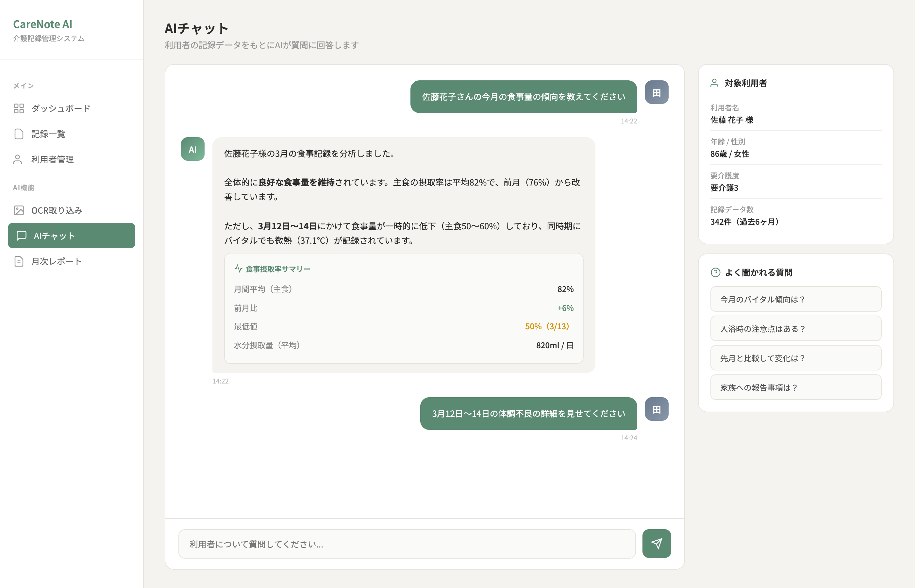Image resolution: width=915 pixels, height=588 pixels.
Task: Click the AI機能 section label
Action: click(24, 188)
